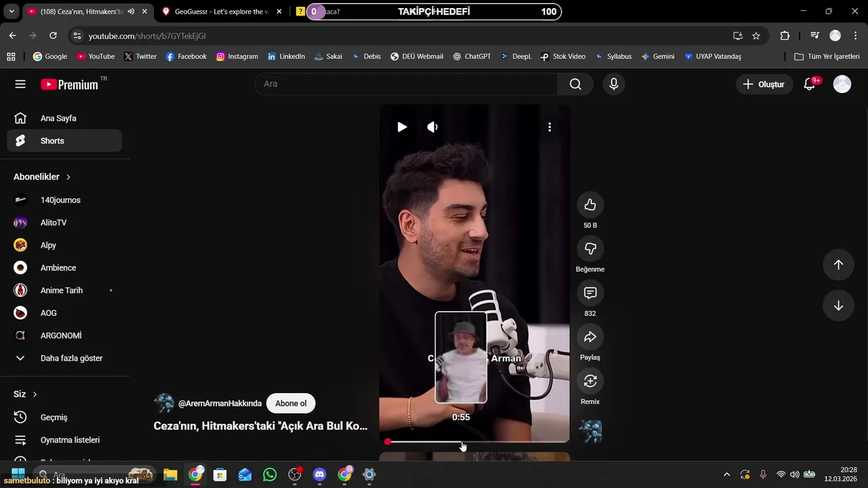Image resolution: width=868 pixels, height=488 pixels.
Task: Open the ARGONOMİ channel
Action: coord(64,335)
